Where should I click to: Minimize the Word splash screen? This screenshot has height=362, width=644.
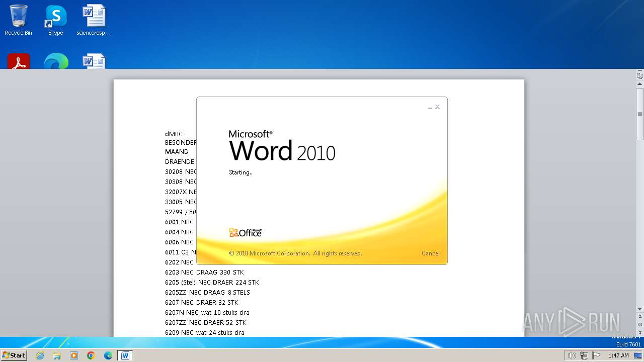pos(430,107)
